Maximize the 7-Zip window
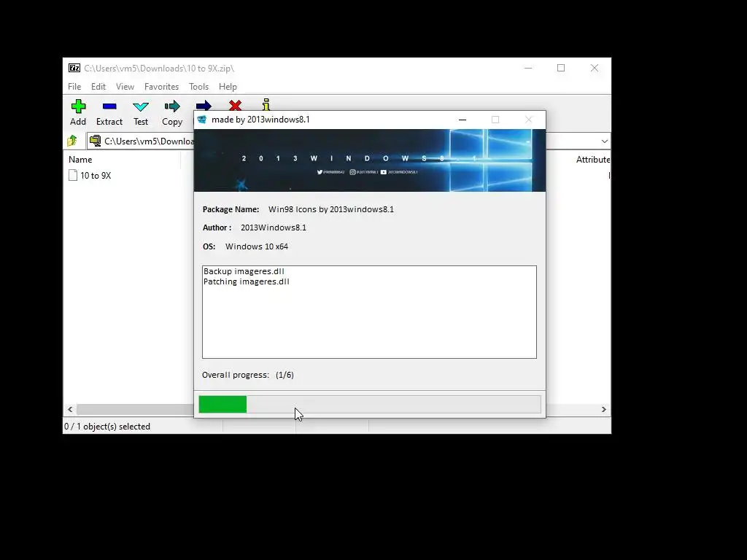The width and height of the screenshot is (747, 560). coord(561,68)
